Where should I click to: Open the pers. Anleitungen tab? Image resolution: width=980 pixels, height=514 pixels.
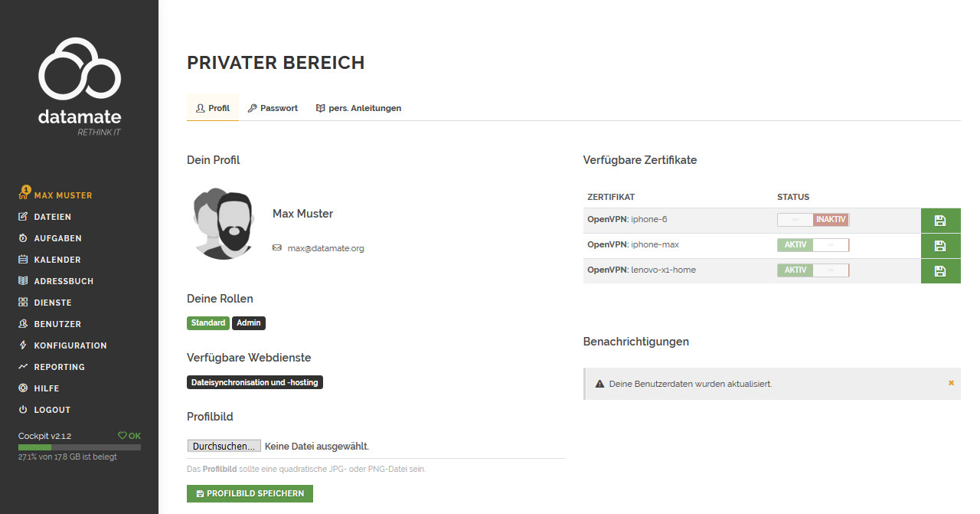coord(358,108)
